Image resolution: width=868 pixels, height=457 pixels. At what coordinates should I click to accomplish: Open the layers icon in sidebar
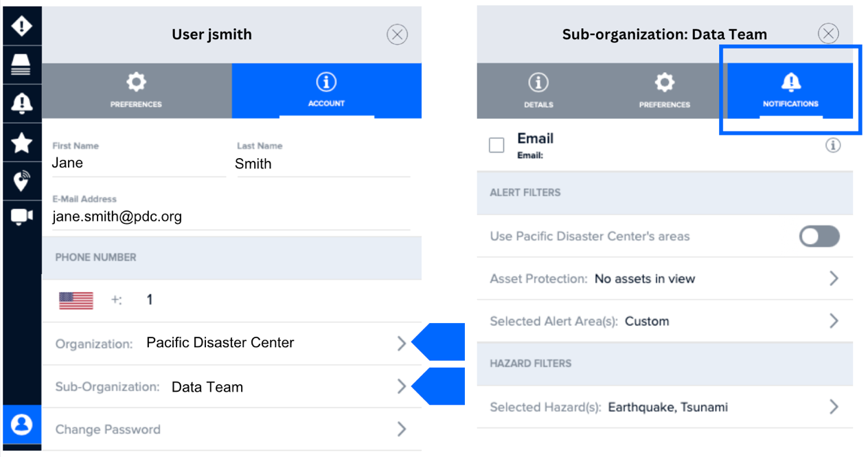tap(22, 65)
